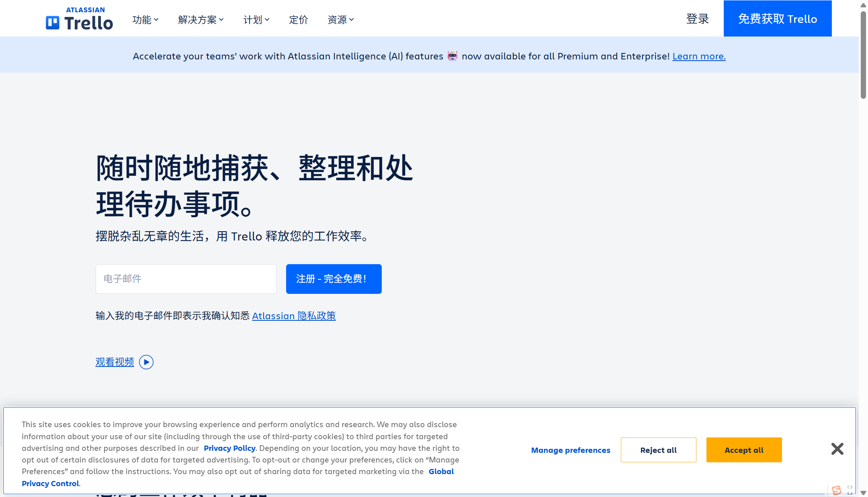Image resolution: width=868 pixels, height=497 pixels.
Task: Click the circular play video icon
Action: (x=146, y=362)
